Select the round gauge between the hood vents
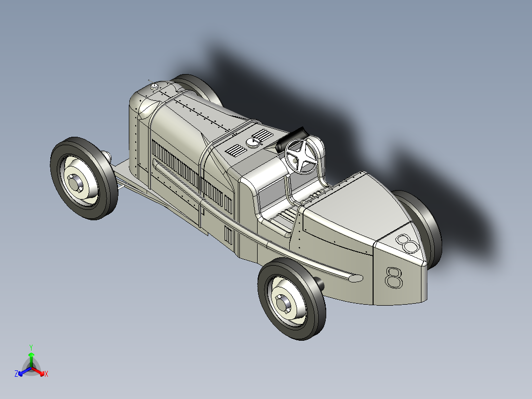 tap(254, 143)
